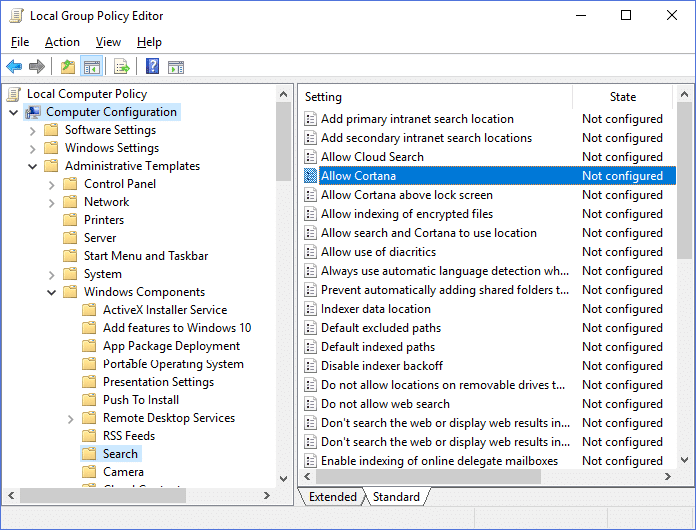Open Help via the question mark icon
This screenshot has height=530, width=696.
pyautogui.click(x=152, y=67)
